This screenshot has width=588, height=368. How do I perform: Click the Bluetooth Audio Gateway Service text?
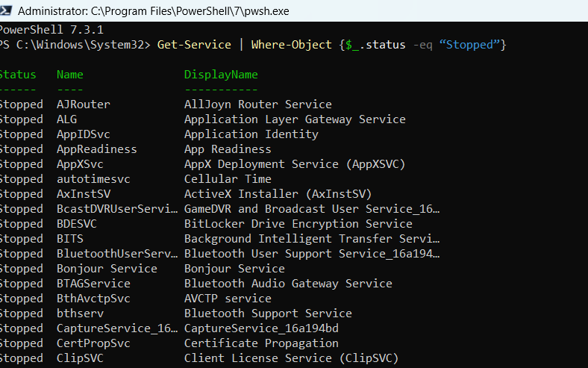pos(288,284)
